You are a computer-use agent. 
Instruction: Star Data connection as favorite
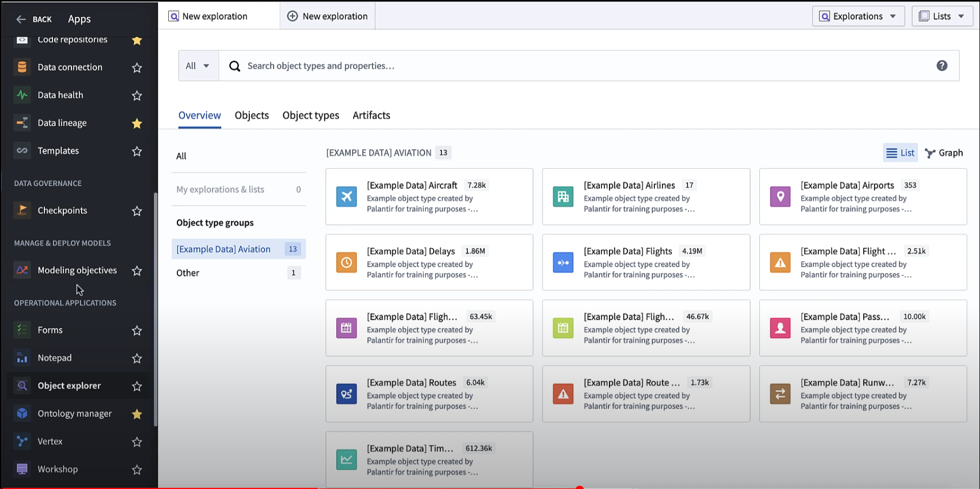137,68
